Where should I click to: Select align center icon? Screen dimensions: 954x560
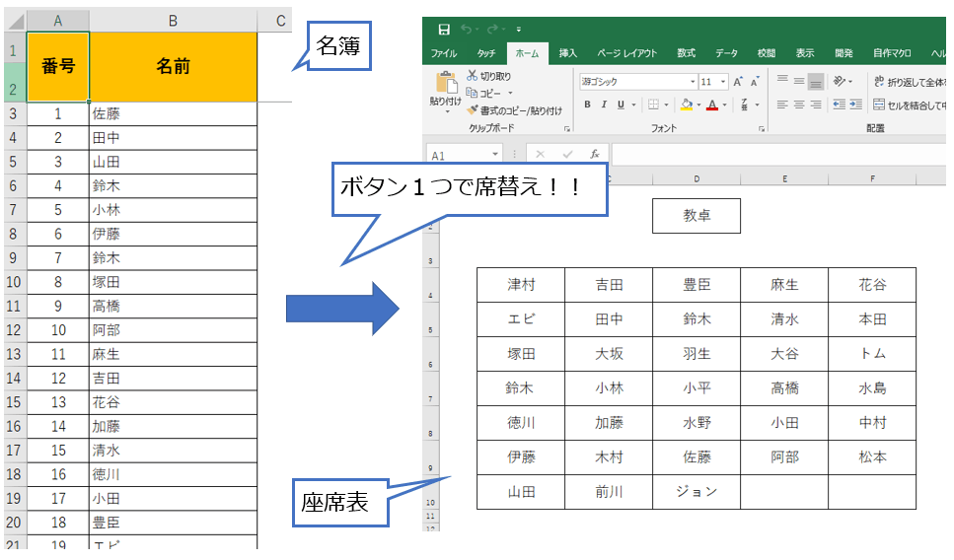799,105
